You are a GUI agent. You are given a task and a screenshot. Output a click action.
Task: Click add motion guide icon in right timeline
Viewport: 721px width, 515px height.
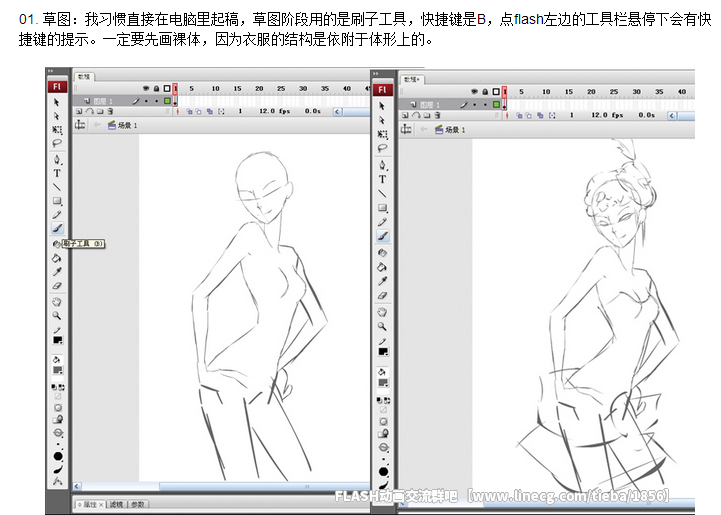[416, 115]
